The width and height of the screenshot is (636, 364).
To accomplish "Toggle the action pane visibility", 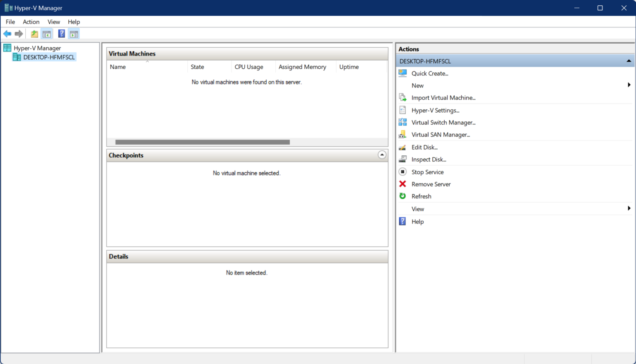I will point(74,34).
